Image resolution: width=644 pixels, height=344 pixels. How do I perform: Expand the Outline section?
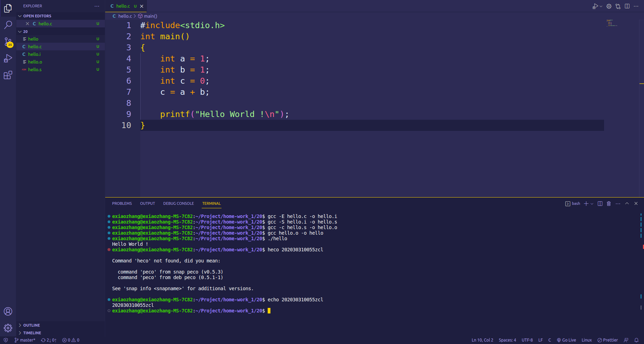[31, 325]
